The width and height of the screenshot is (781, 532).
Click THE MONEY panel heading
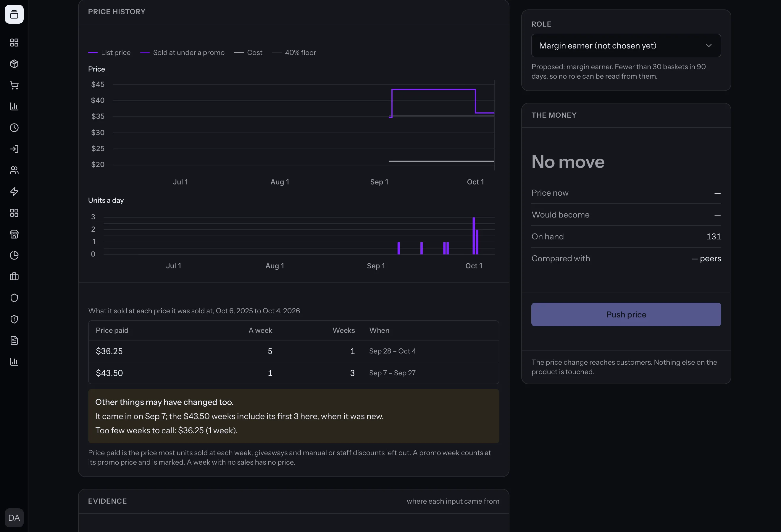(554, 115)
